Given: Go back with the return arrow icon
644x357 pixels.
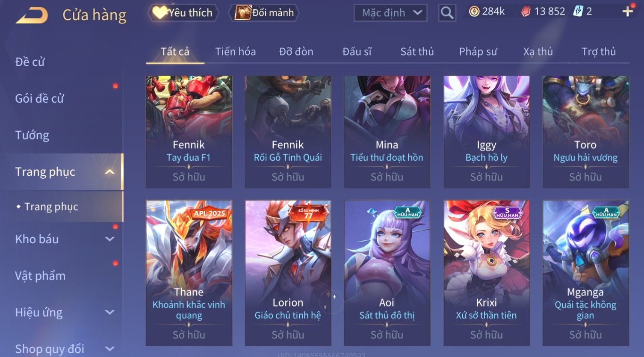Looking at the screenshot, I should pos(32,15).
